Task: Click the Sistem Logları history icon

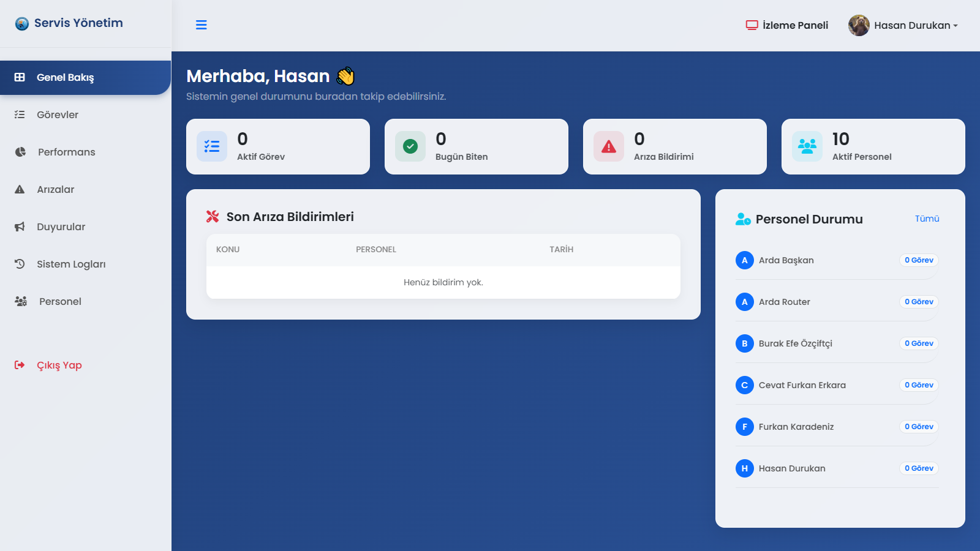Action: (20, 264)
